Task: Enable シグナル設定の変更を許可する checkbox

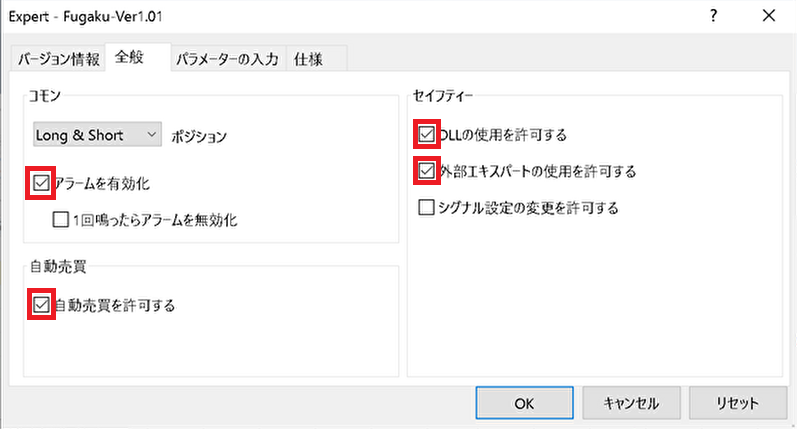Action: click(427, 208)
